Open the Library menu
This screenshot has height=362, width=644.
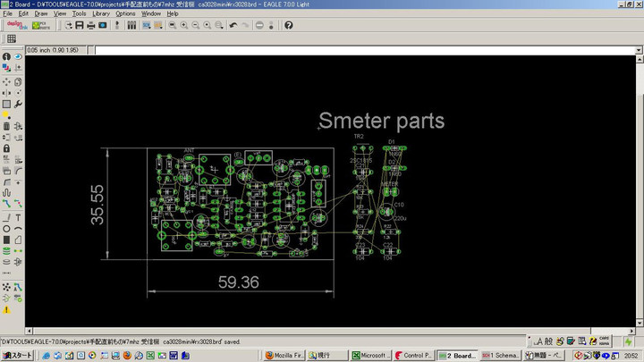point(101,13)
